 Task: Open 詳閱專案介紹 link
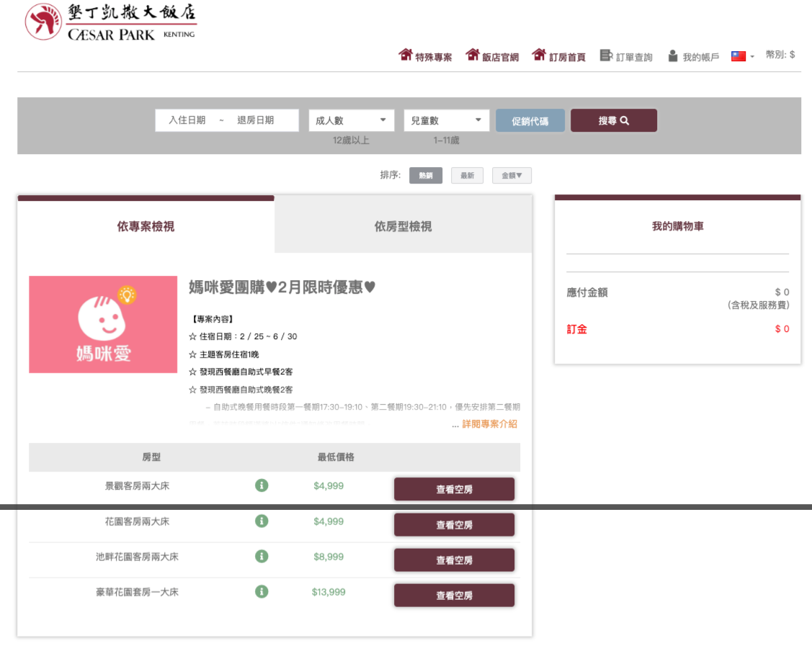[489, 423]
